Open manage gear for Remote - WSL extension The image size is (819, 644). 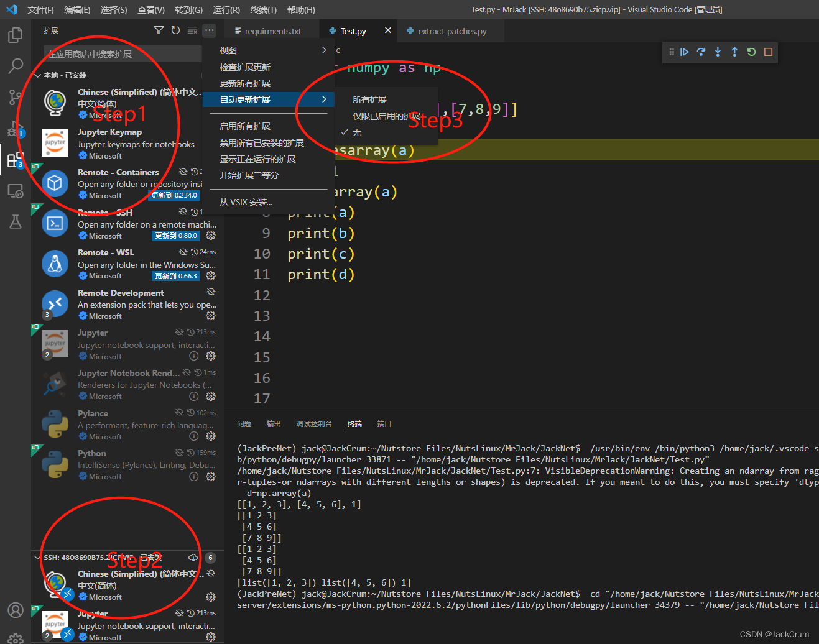click(211, 276)
